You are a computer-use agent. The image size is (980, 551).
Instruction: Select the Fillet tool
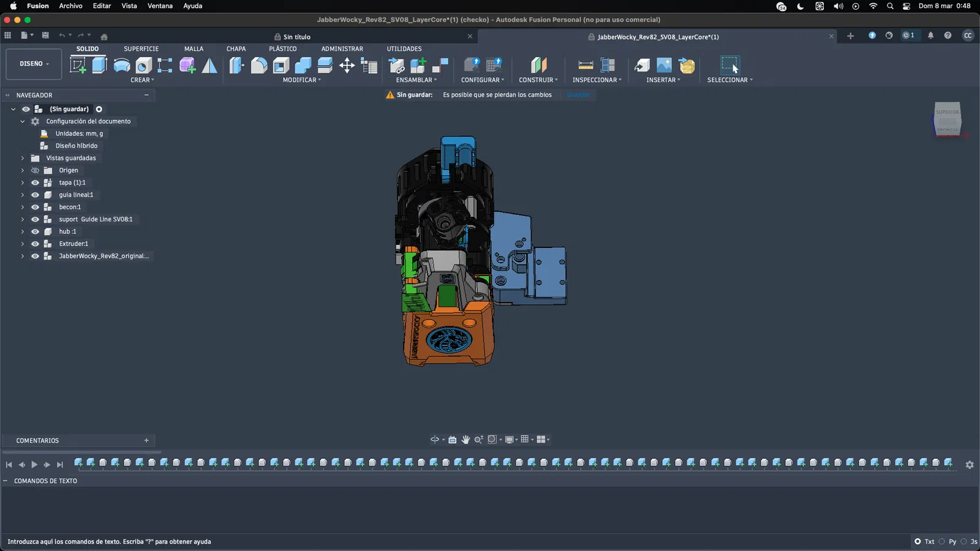[x=259, y=65]
